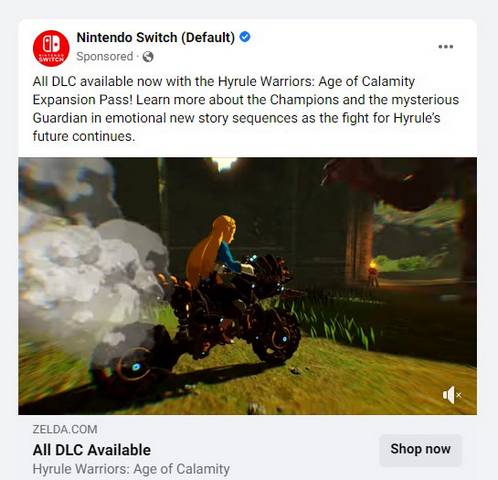Viewport: 498px width, 480px height.
Task: Click the Shop now button
Action: pos(420,449)
